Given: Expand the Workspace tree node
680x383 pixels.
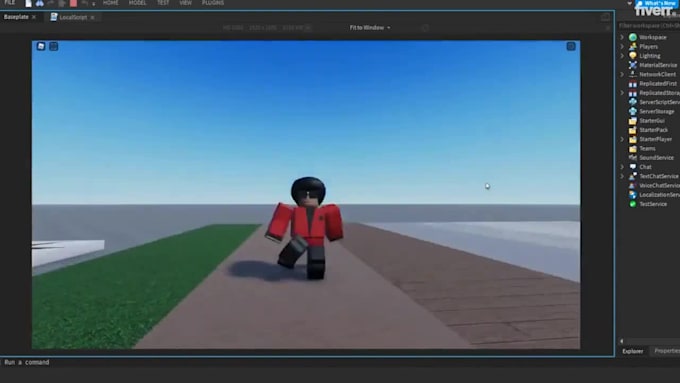Looking at the screenshot, I should pos(622,37).
